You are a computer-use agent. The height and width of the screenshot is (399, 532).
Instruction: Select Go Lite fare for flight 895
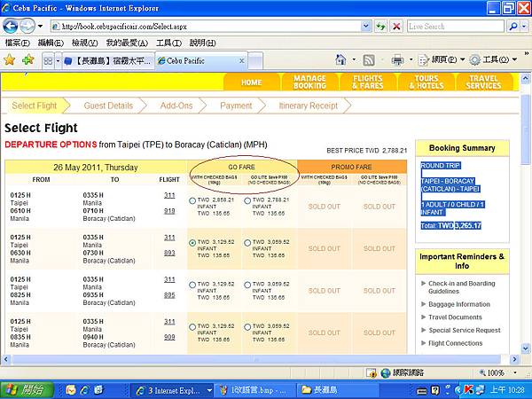[x=247, y=285]
